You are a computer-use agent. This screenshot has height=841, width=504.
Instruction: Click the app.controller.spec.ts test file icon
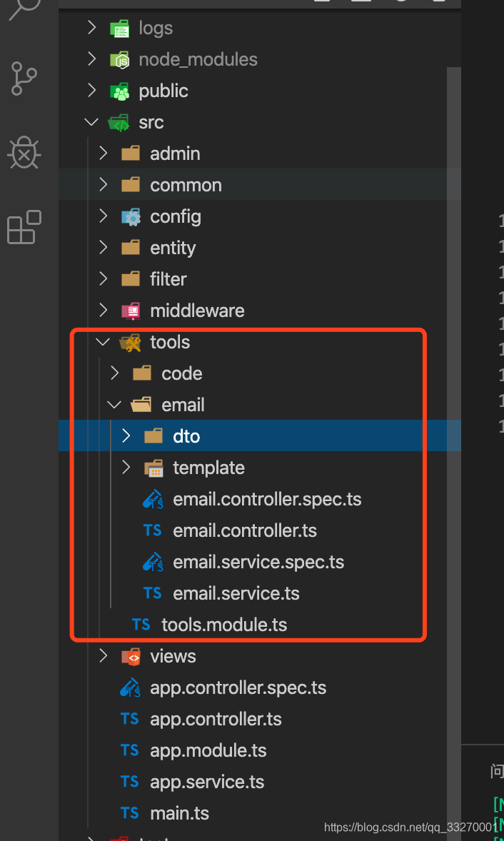[131, 688]
